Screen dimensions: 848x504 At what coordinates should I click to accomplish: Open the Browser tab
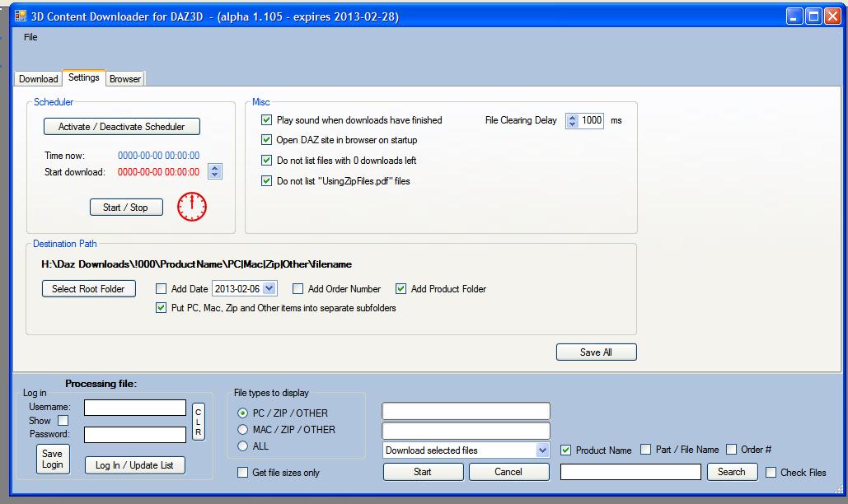coord(125,79)
